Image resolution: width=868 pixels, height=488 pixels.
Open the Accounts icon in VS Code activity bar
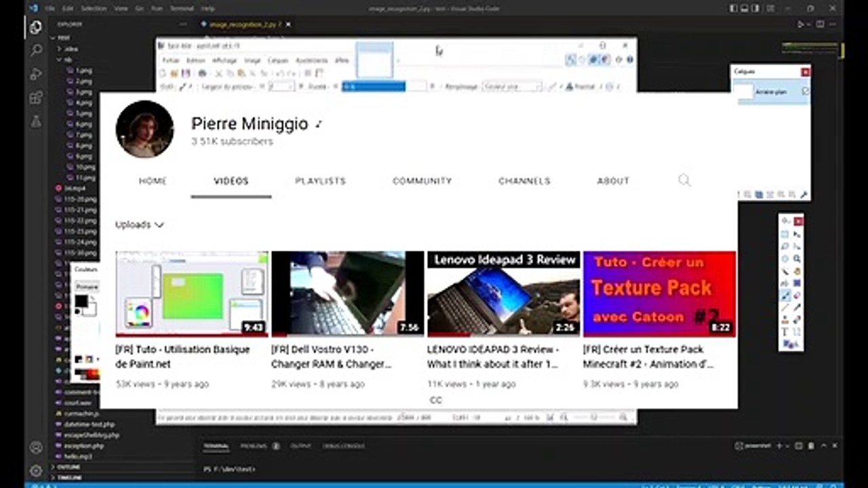[x=35, y=448]
